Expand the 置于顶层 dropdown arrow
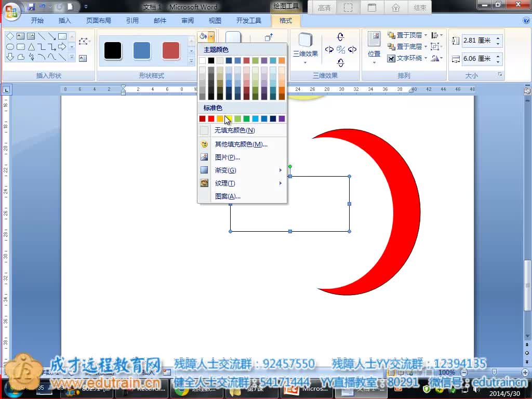 click(425, 35)
